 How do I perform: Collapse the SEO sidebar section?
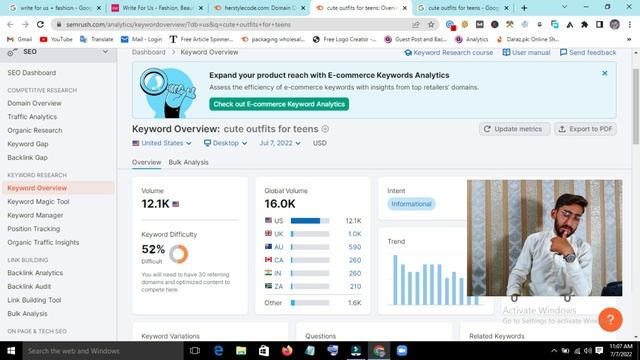click(x=105, y=52)
